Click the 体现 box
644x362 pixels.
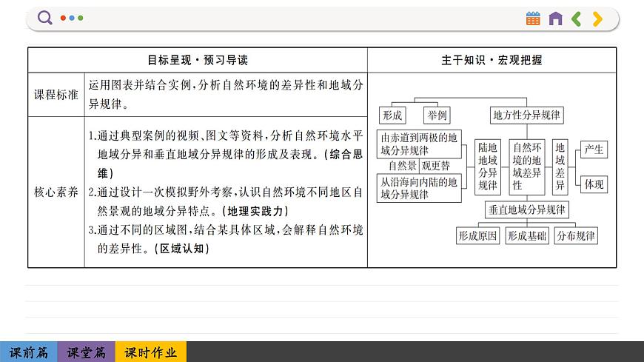pos(594,184)
